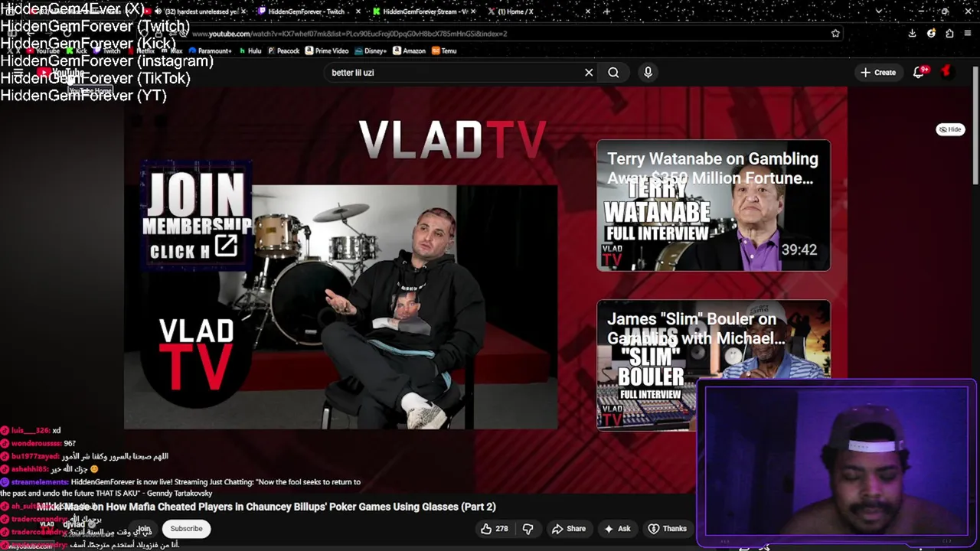Click the Ask button

tap(617, 529)
